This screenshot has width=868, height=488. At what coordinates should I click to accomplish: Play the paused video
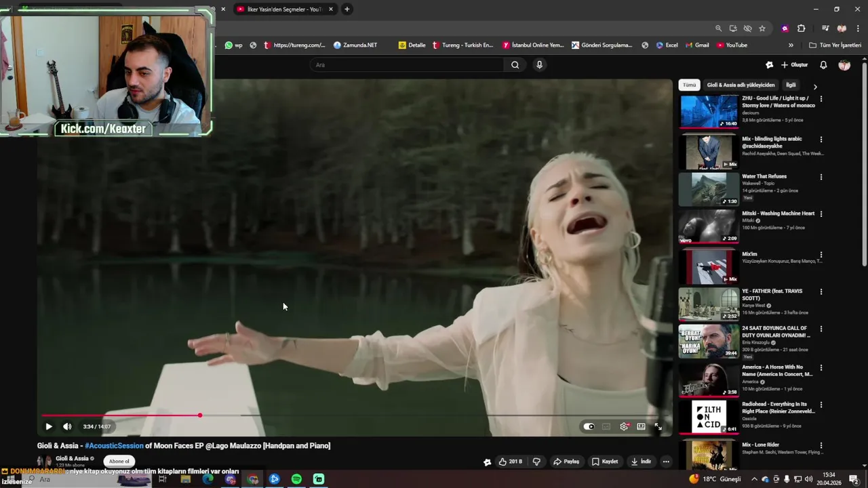coord(48,426)
